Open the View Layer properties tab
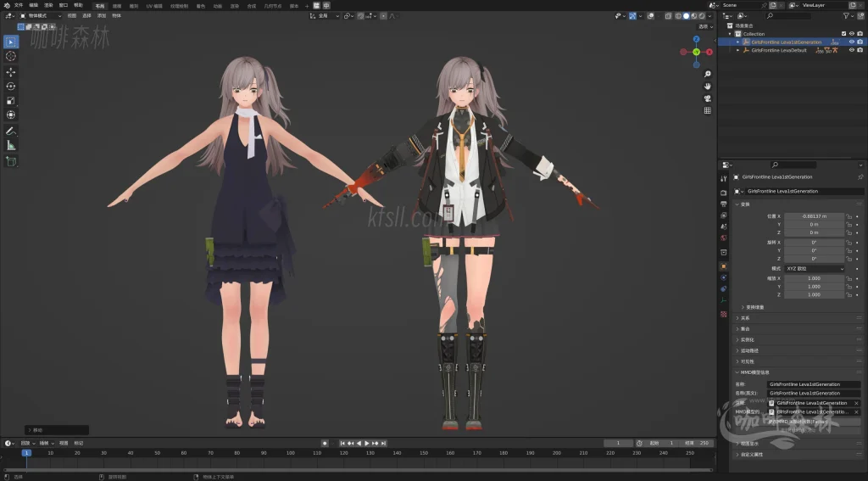Viewport: 868px width, 481px height. (x=724, y=215)
